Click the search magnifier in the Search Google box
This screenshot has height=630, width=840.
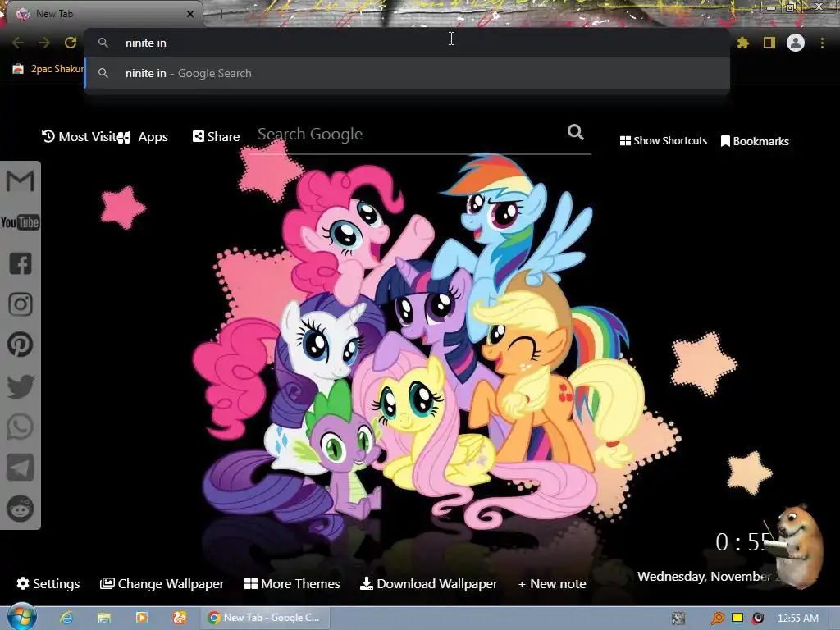(576, 132)
